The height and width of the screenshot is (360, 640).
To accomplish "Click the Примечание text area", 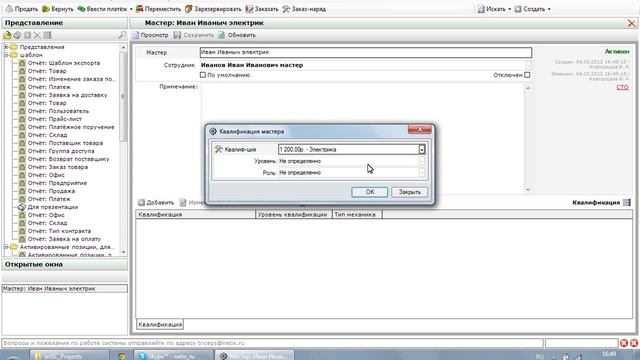I will 362,138.
